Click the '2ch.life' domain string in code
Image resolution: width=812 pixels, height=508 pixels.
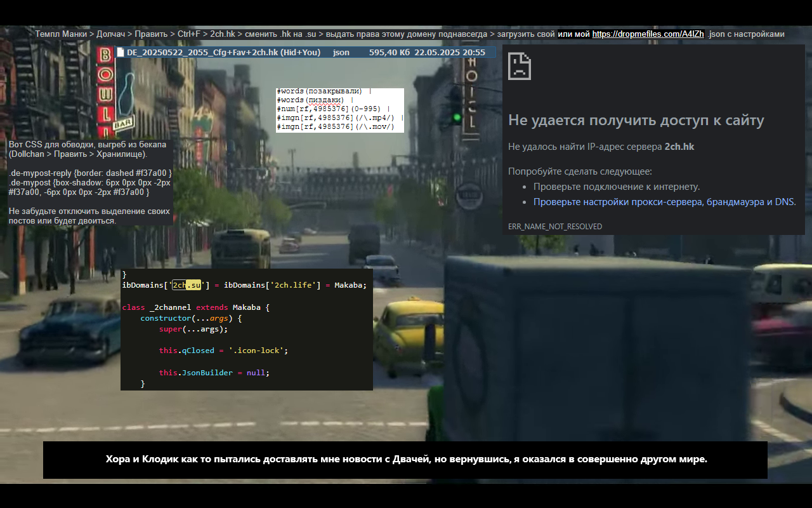tap(294, 285)
